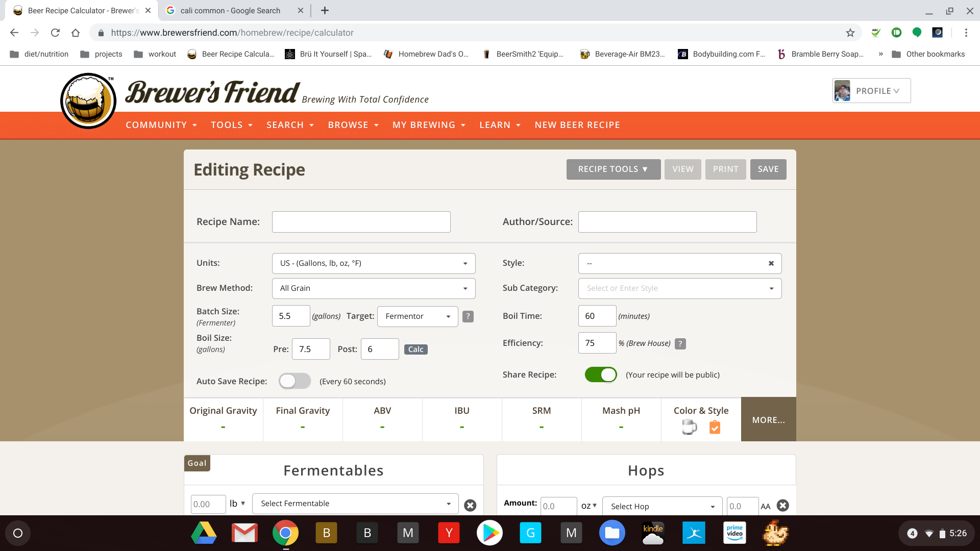Open Kindle app from the shelf
The height and width of the screenshot is (551, 980).
pyautogui.click(x=653, y=533)
